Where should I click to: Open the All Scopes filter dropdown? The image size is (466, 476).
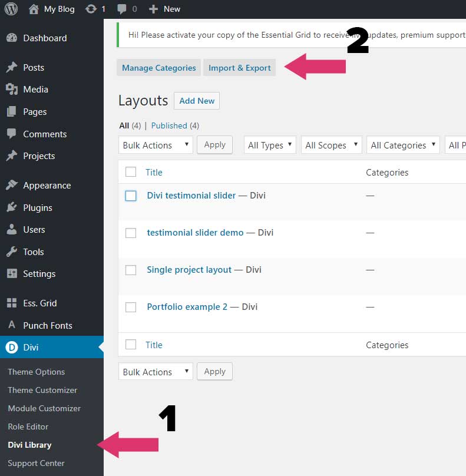click(x=332, y=145)
